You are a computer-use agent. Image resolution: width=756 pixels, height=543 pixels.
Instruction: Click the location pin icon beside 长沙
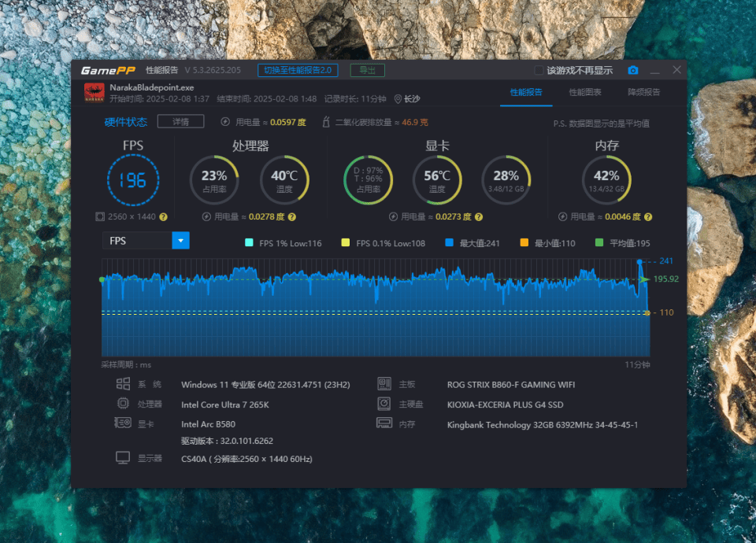(398, 99)
